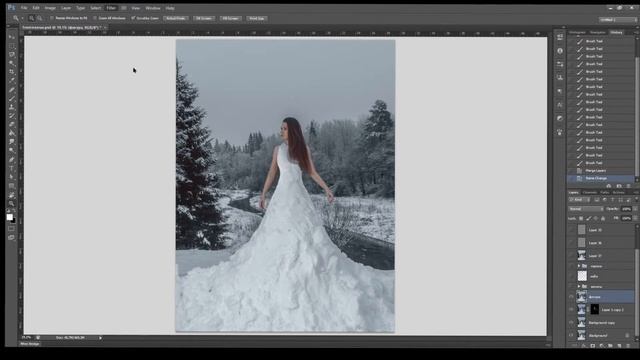Select the Zoom tool in toolbox
The width and height of the screenshot is (640, 360).
12,203
